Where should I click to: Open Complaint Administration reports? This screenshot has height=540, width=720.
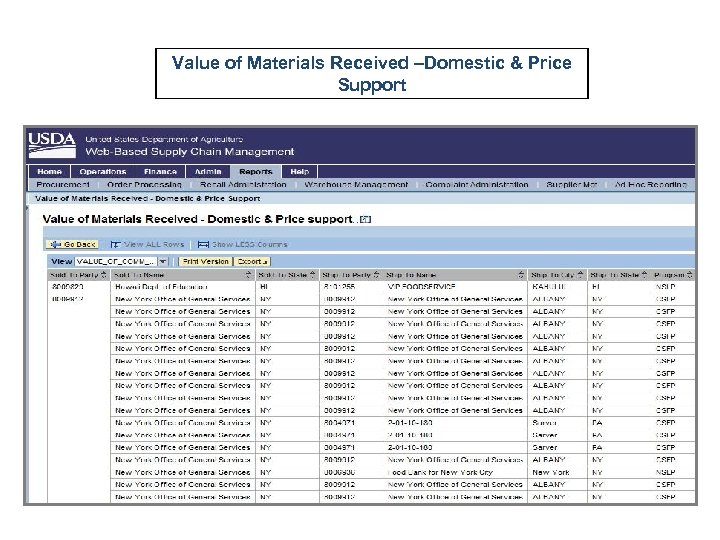click(x=477, y=185)
